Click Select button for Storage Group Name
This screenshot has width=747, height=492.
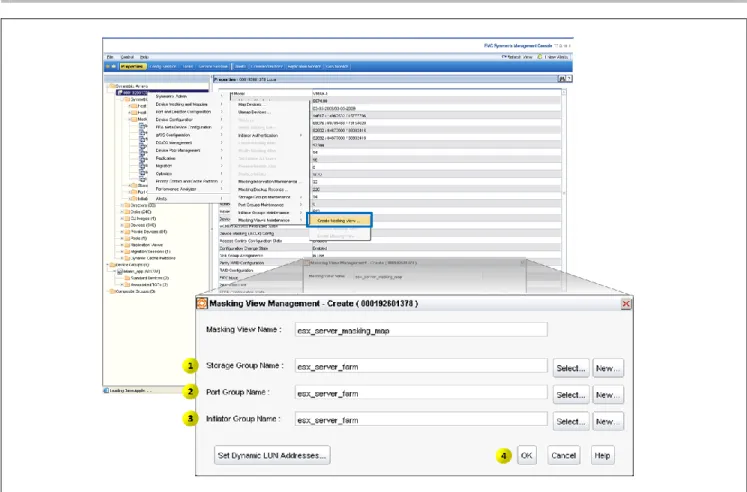click(571, 368)
